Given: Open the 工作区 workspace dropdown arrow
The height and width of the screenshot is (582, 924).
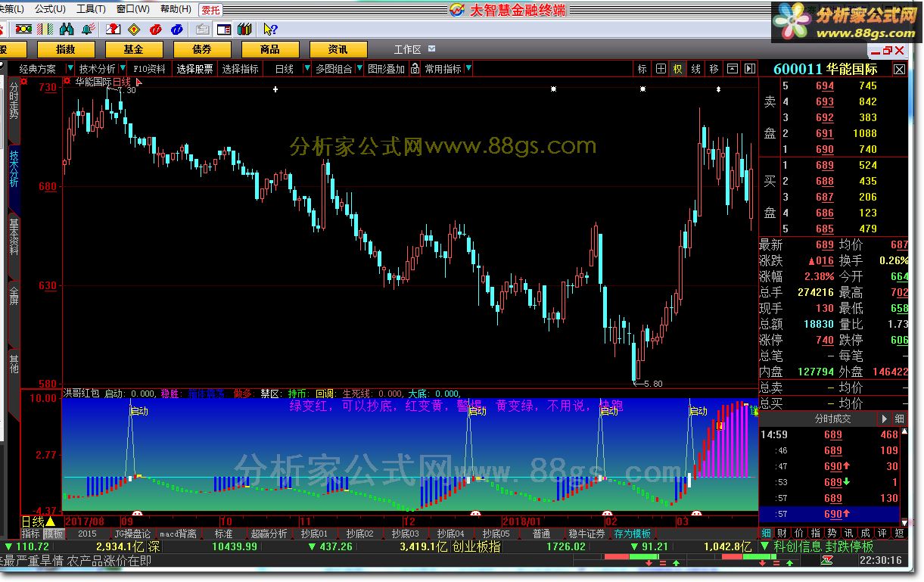Looking at the screenshot, I should tap(431, 50).
